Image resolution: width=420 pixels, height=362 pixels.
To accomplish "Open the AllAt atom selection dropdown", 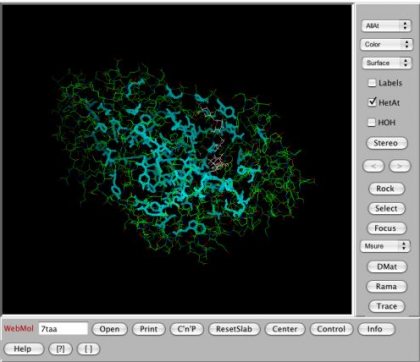I will pyautogui.click(x=386, y=26).
